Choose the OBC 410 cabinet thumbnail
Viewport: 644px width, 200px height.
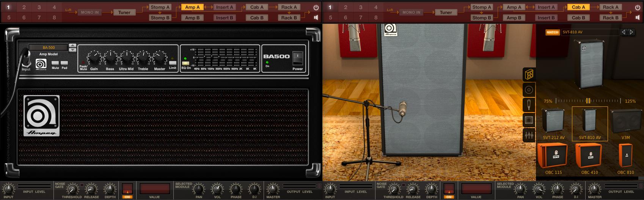click(590, 158)
